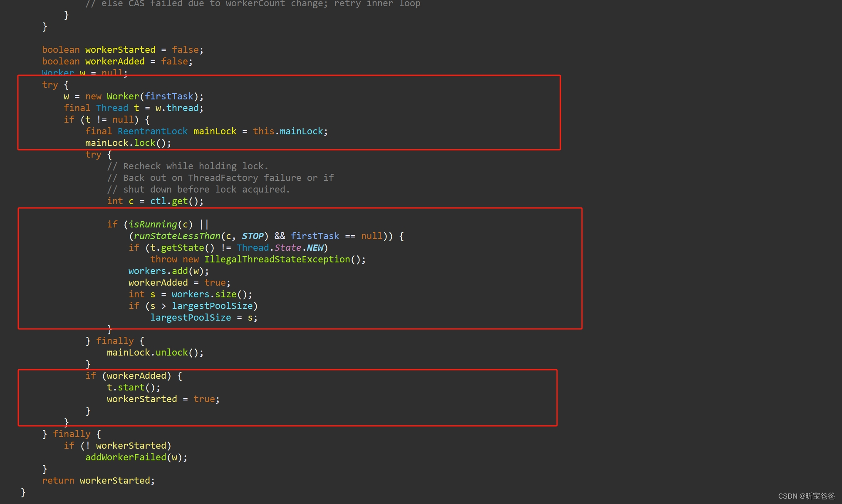Screen dimensions: 842x504
Task: Click the 'if (s > largestPoolSize)' line
Action: click(193, 306)
